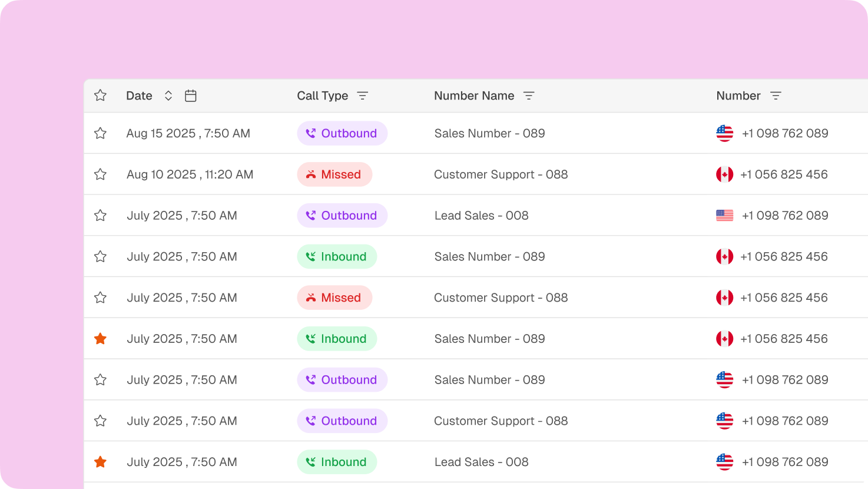Click Canada flag in Aug 10 row

(724, 174)
